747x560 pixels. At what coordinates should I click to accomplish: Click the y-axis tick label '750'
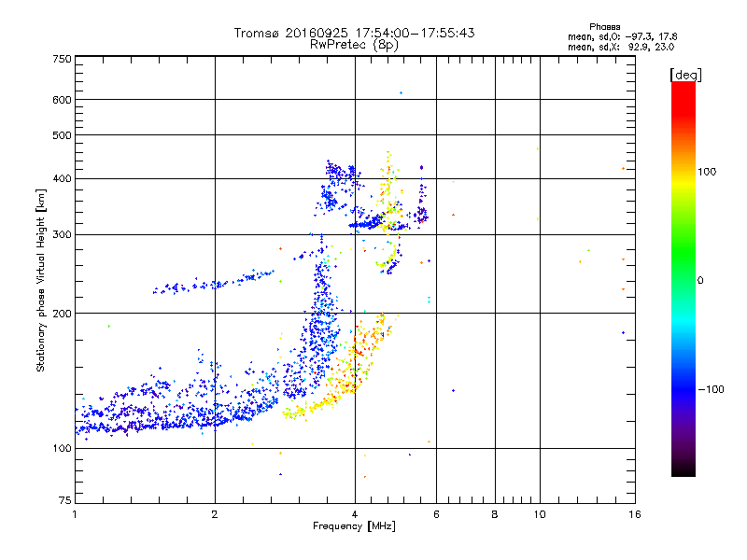coord(63,59)
